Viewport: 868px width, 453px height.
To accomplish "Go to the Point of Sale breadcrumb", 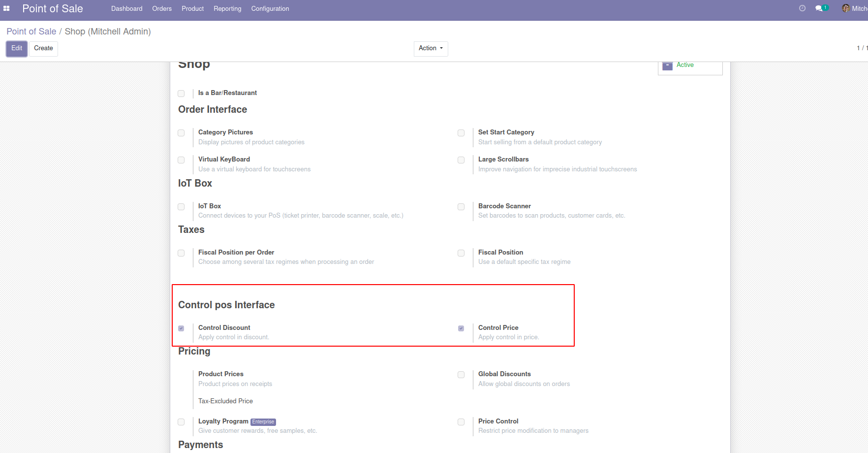I will (31, 32).
